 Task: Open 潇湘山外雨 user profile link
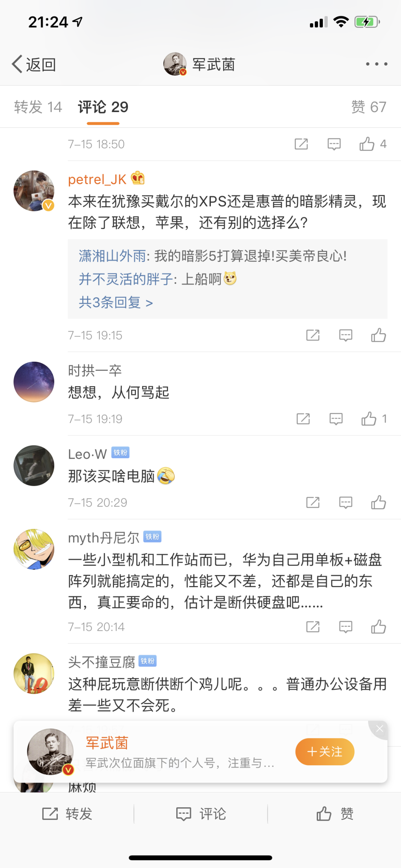(x=112, y=256)
